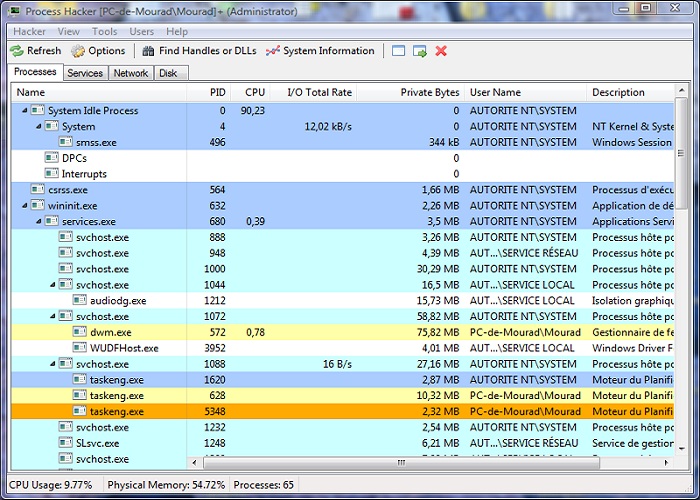
Task: Click the vertical scrollbar up arrow
Action: tap(681, 91)
